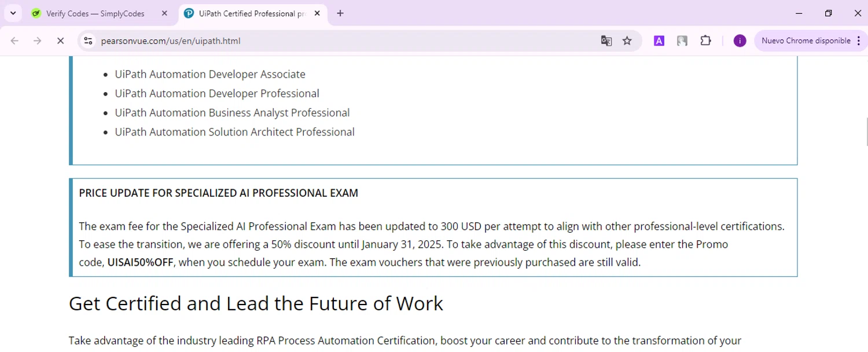This screenshot has width=868, height=352.
Task: Click Nuevo Chrome disponible update button
Action: [x=806, y=41]
